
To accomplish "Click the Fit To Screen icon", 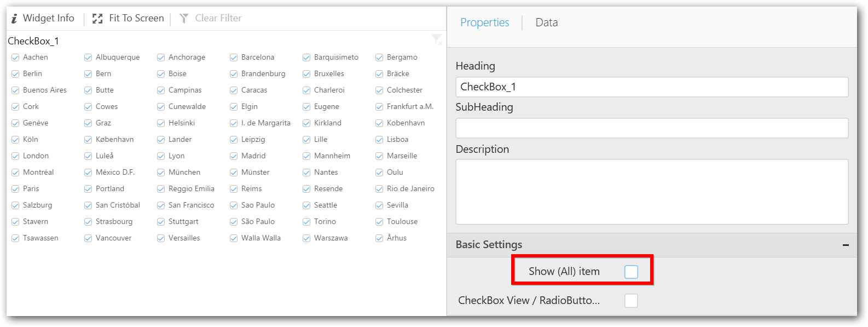I will click(97, 19).
